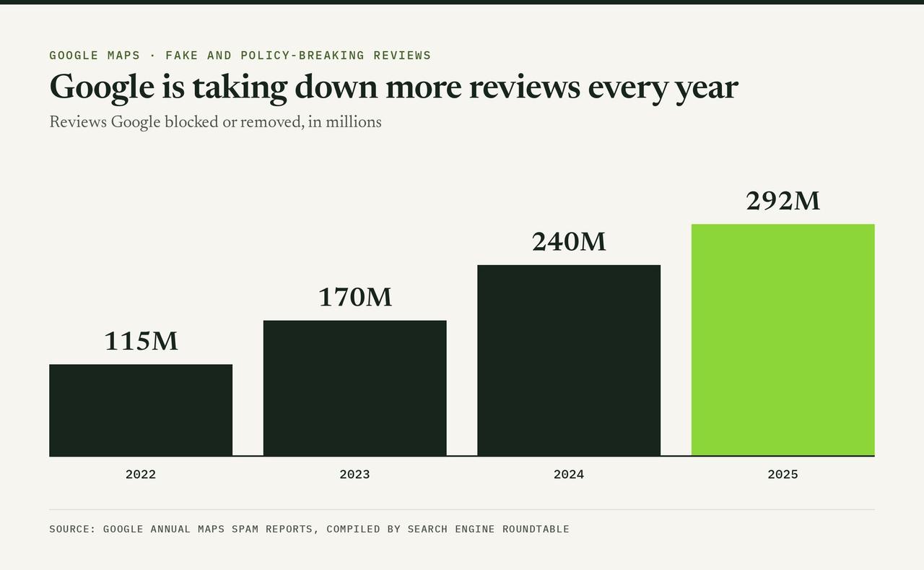Click the "170M" value label
The width and height of the screenshot is (924, 570).
(355, 297)
